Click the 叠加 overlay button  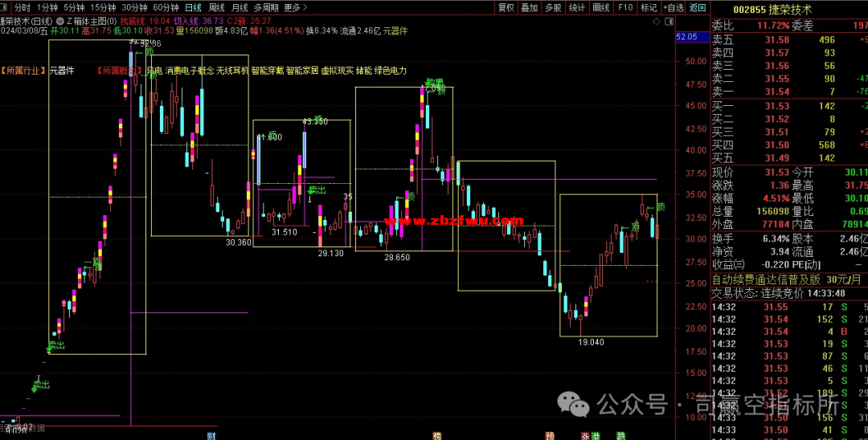pyautogui.click(x=530, y=7)
